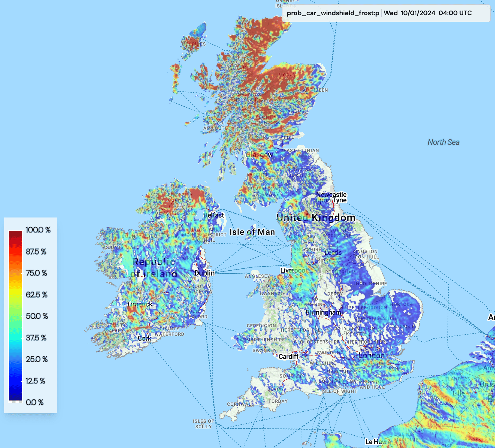
Task: Click the Ceredigion label
Action: 261,326
